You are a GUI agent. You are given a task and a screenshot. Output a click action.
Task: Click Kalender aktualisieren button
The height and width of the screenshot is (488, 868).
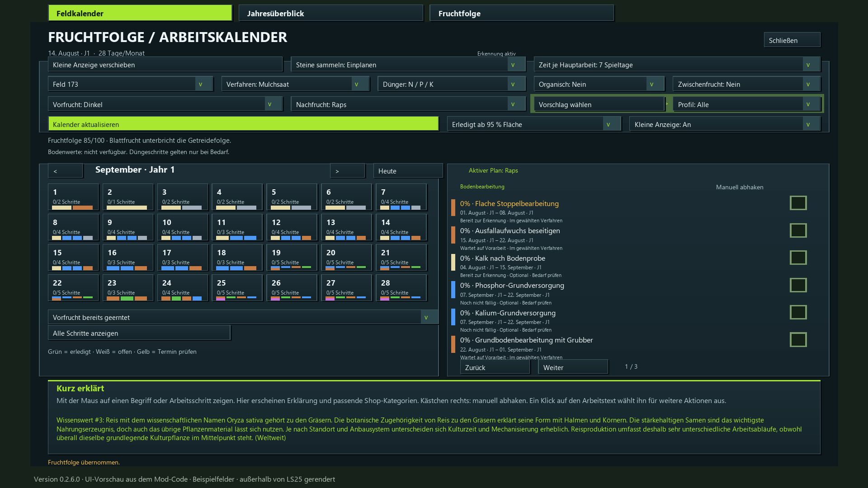pos(243,124)
